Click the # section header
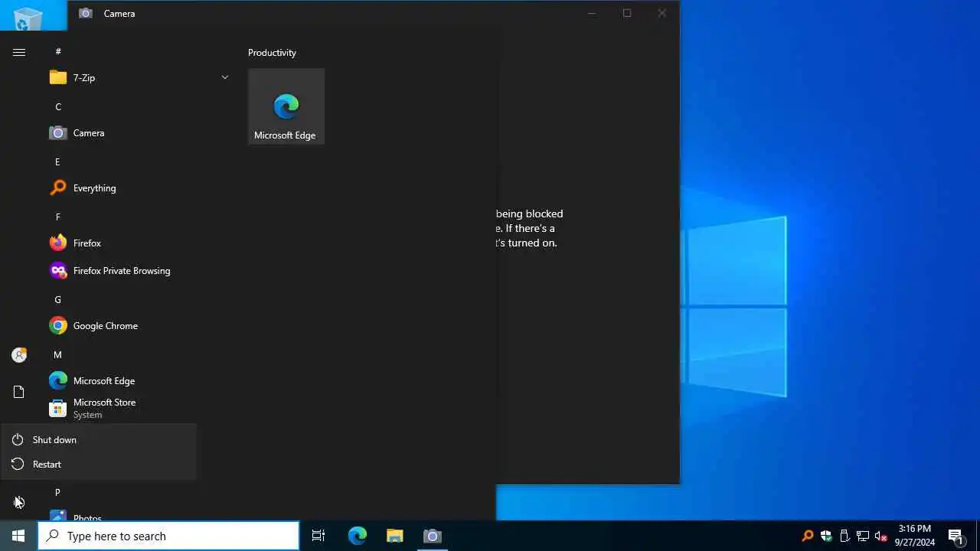Image resolution: width=980 pixels, height=551 pixels. pos(58,52)
